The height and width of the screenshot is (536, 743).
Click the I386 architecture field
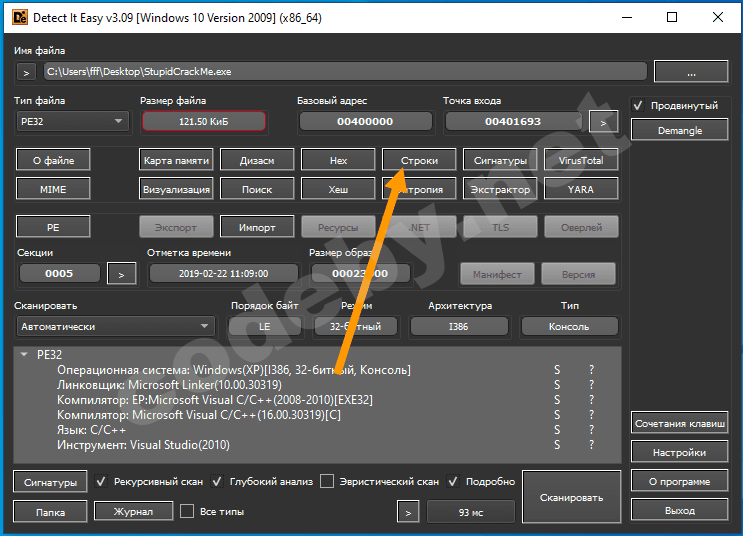tap(459, 327)
